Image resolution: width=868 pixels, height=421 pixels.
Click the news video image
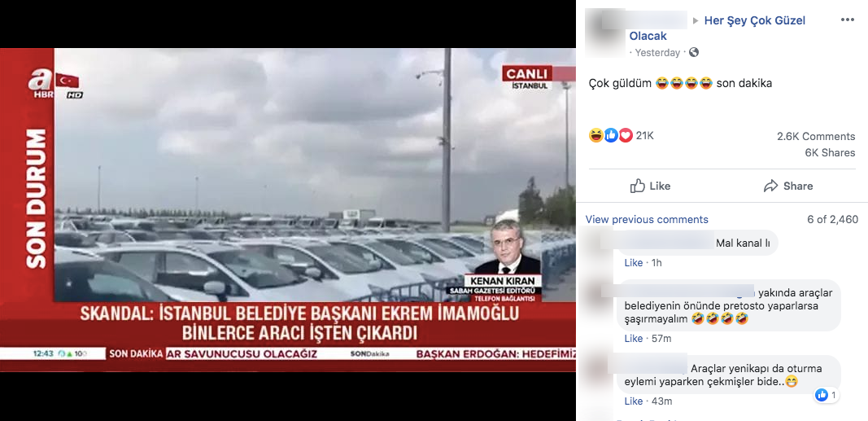click(x=288, y=210)
